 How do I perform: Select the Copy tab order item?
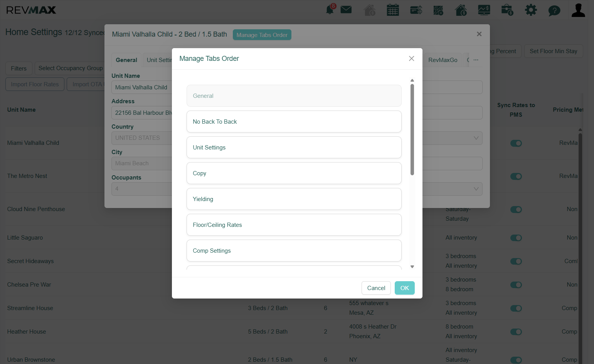[x=294, y=173]
